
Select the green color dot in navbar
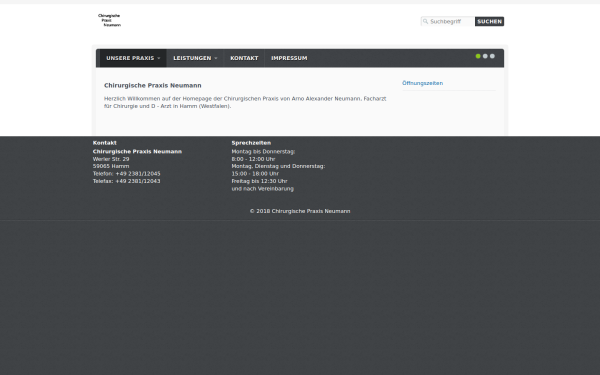(x=478, y=56)
